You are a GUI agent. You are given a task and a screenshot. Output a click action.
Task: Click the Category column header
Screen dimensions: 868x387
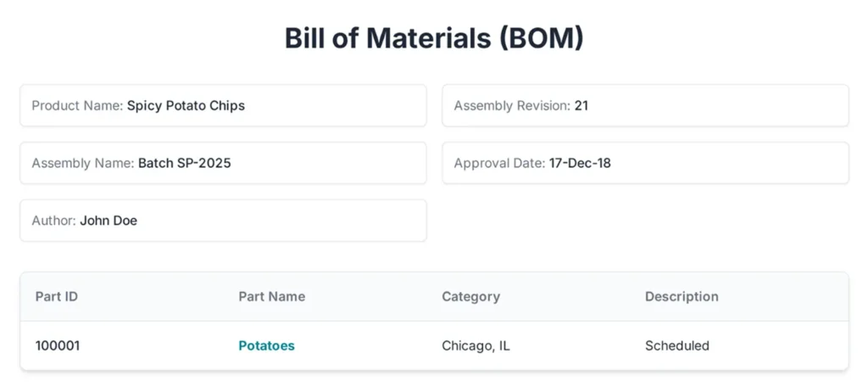point(470,296)
